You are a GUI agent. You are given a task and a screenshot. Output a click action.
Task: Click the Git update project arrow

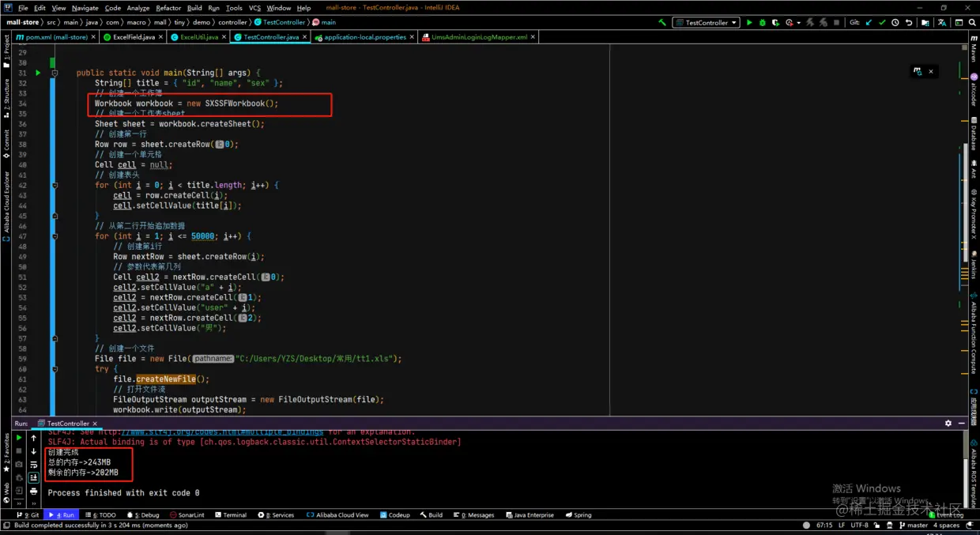click(869, 22)
